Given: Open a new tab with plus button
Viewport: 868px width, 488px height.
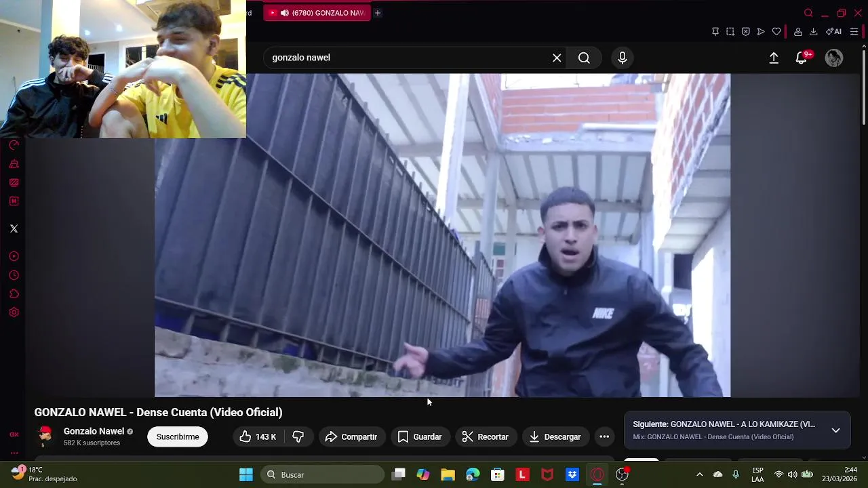Looking at the screenshot, I should coord(378,13).
